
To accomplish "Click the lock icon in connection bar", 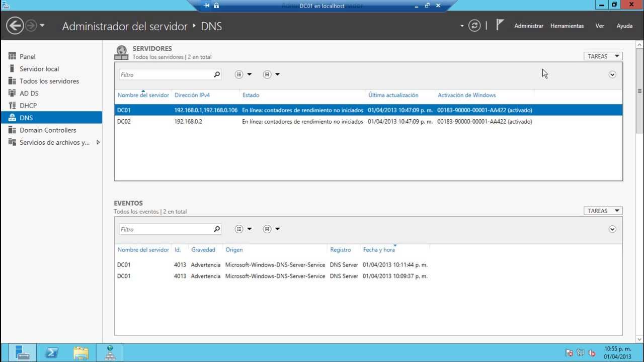I will (x=216, y=6).
